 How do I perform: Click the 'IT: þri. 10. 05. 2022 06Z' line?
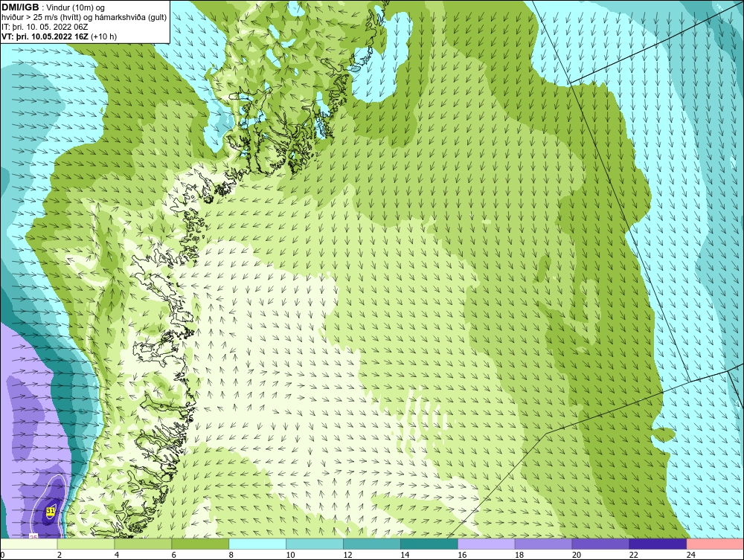45,27
